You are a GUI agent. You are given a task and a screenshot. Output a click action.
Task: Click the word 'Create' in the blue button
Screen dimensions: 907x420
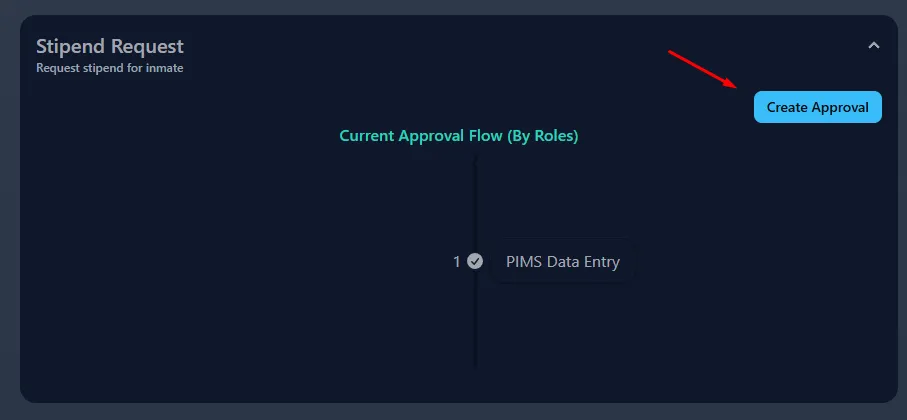click(x=787, y=107)
